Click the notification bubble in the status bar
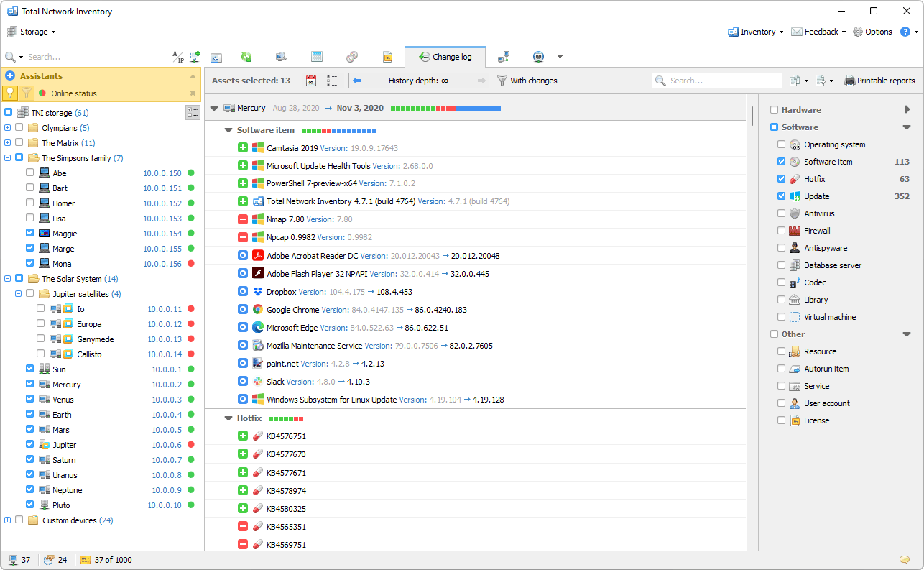 (904, 560)
